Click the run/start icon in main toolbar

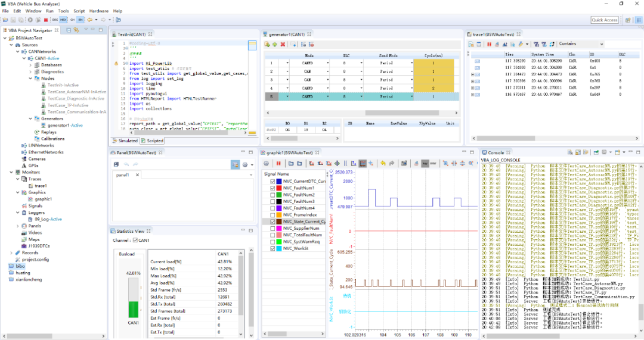[30, 20]
